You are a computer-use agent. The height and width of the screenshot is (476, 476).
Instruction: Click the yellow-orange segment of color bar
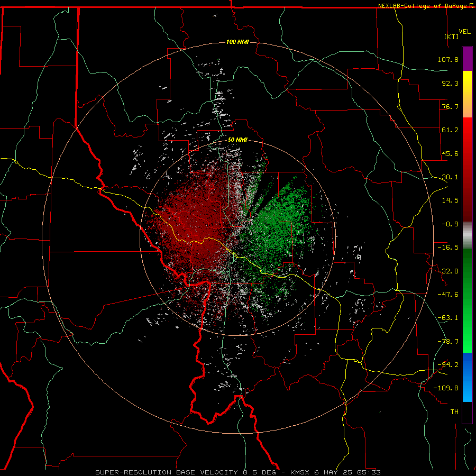467,94
